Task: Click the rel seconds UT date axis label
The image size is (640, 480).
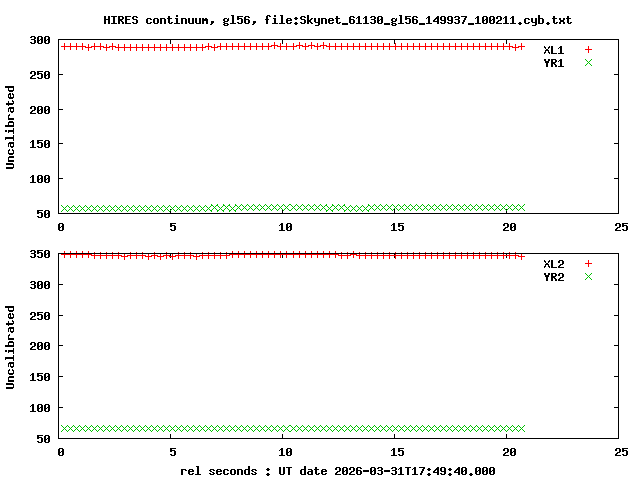Action: pos(338,471)
